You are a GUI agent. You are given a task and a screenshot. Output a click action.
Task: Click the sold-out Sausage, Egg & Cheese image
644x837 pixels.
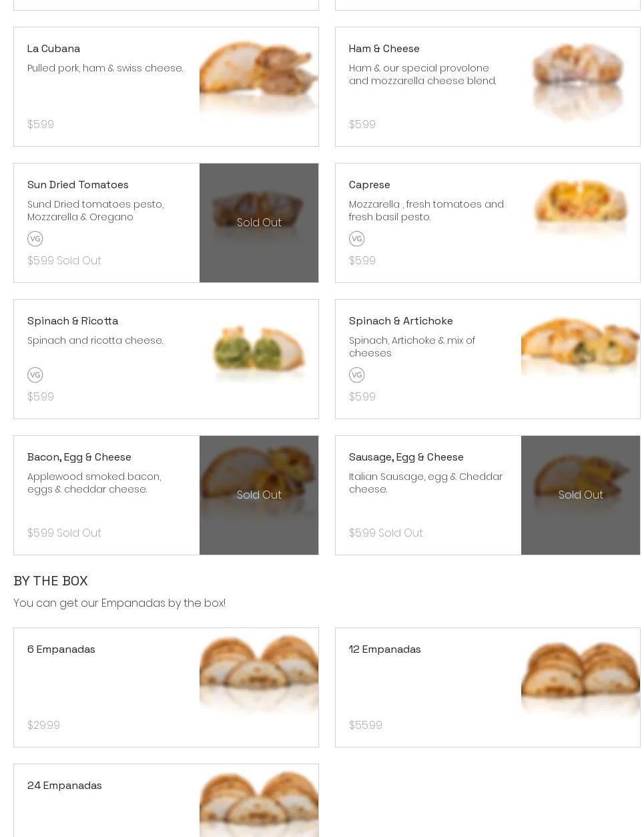(580, 495)
